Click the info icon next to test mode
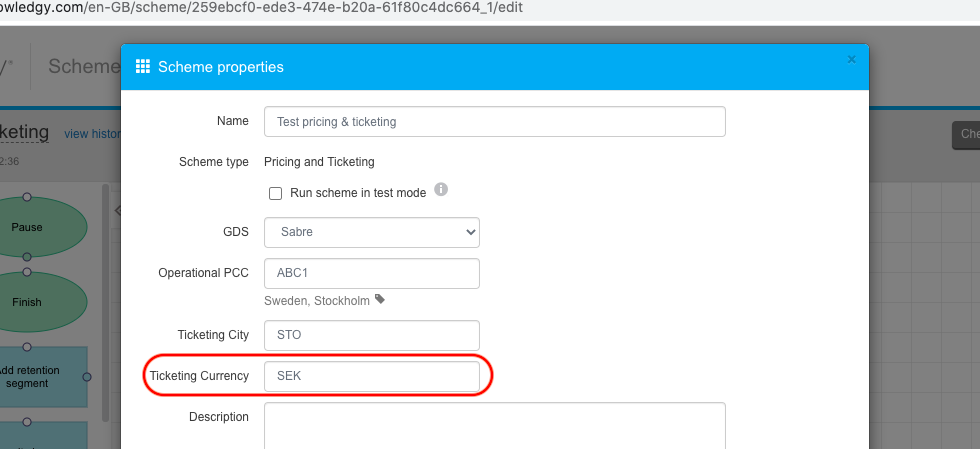Image resolution: width=980 pixels, height=449 pixels. coord(441,189)
